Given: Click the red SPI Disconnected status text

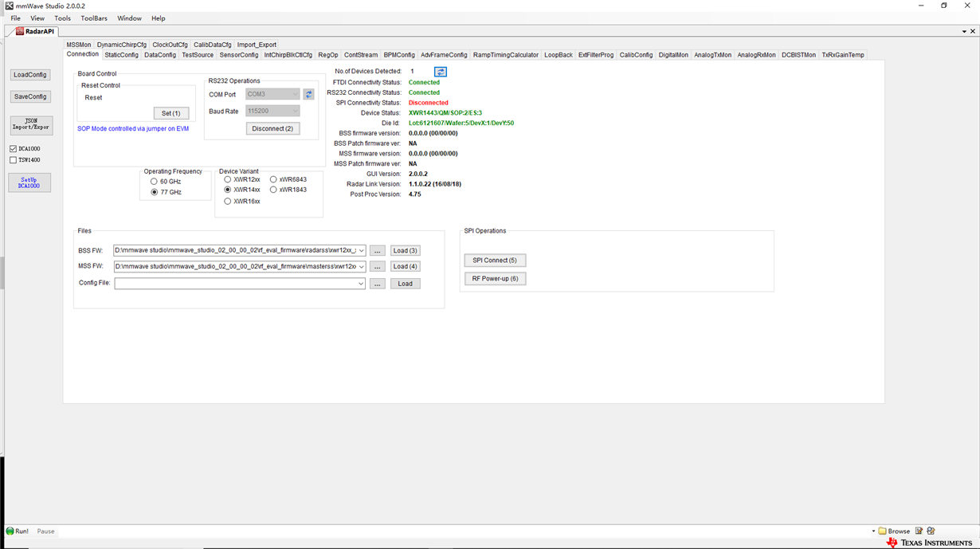Looking at the screenshot, I should click(429, 103).
